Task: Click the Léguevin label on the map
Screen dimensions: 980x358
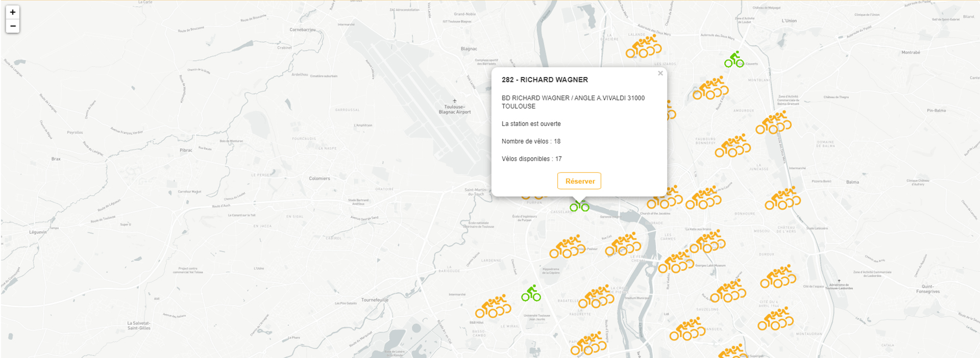Action: 38,232
